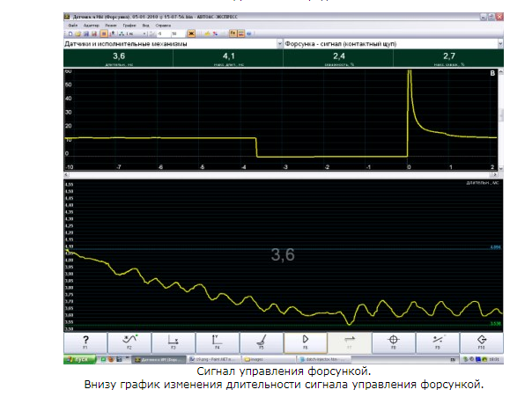Click the datch-injector.htm browser taskbar button
This screenshot has width=532, height=397.
point(323,359)
